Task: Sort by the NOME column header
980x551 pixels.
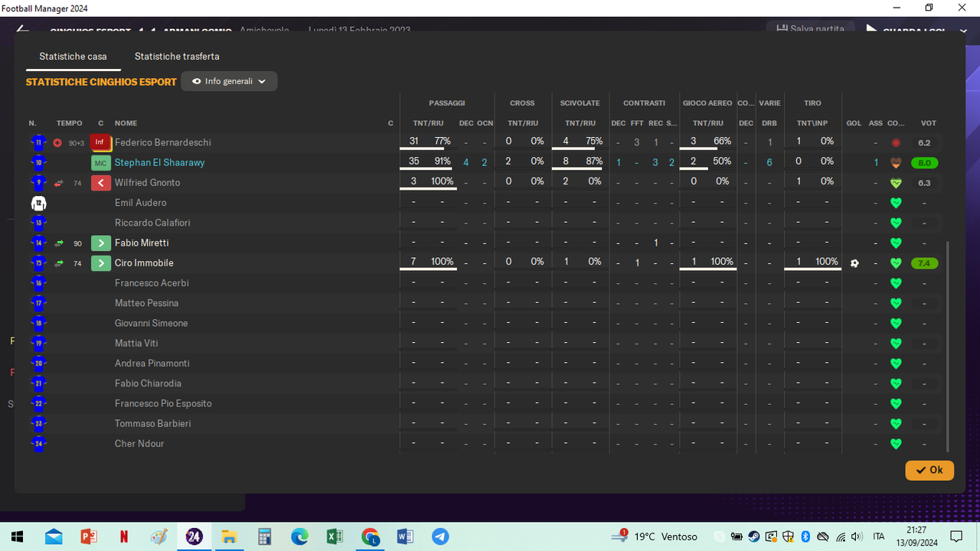Action: point(126,123)
